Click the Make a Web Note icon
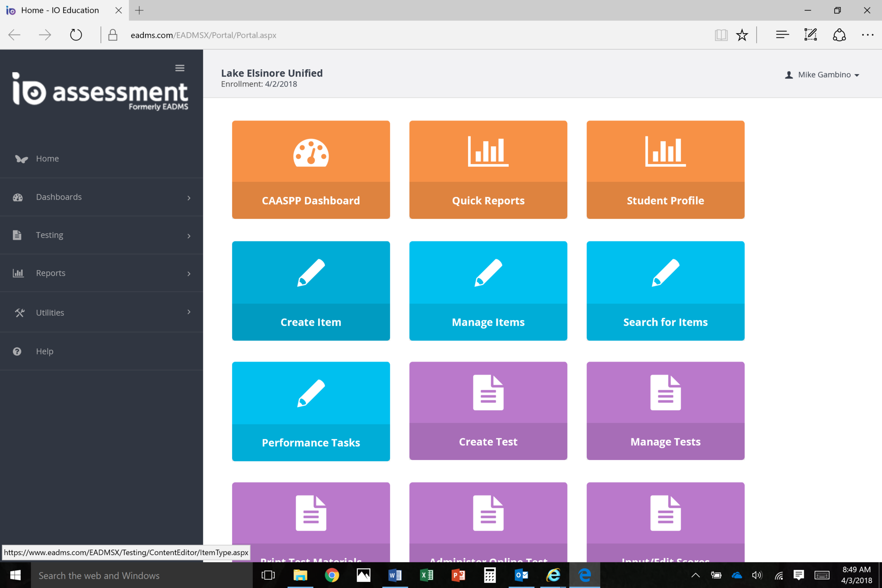The image size is (882, 588). tap(810, 35)
